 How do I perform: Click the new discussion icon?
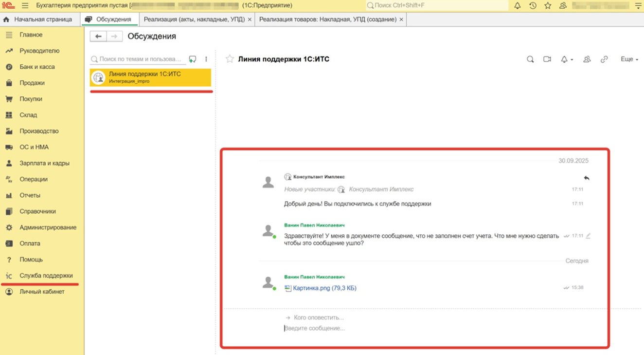point(193,59)
